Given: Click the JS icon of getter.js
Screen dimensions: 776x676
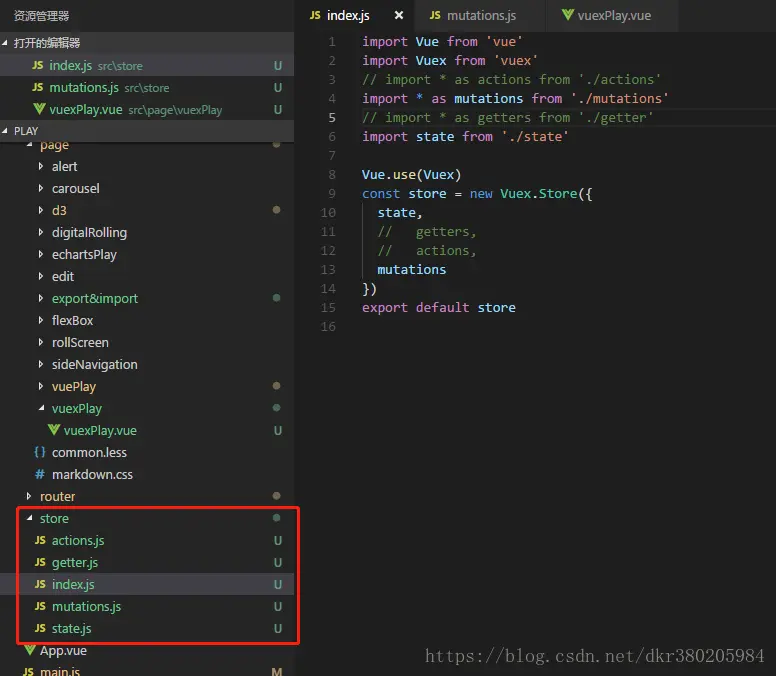Looking at the screenshot, I should coord(40,562).
